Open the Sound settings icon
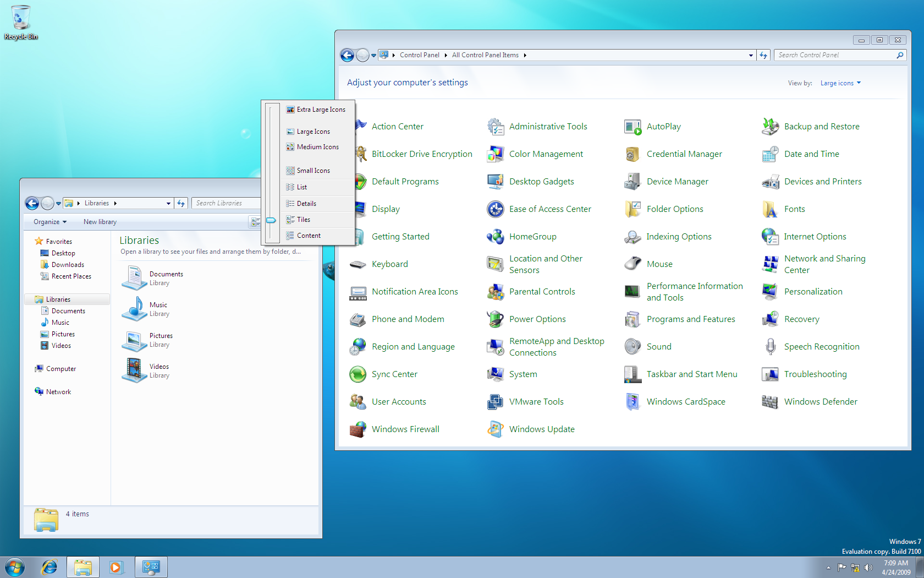The image size is (924, 578). (658, 346)
